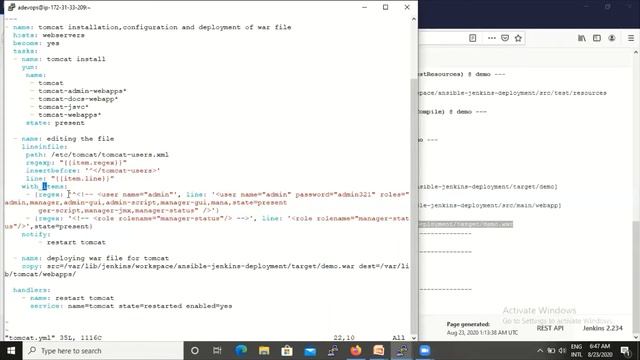Click the REST API link in Jenkins footer
This screenshot has height=360, width=640.
(550, 328)
